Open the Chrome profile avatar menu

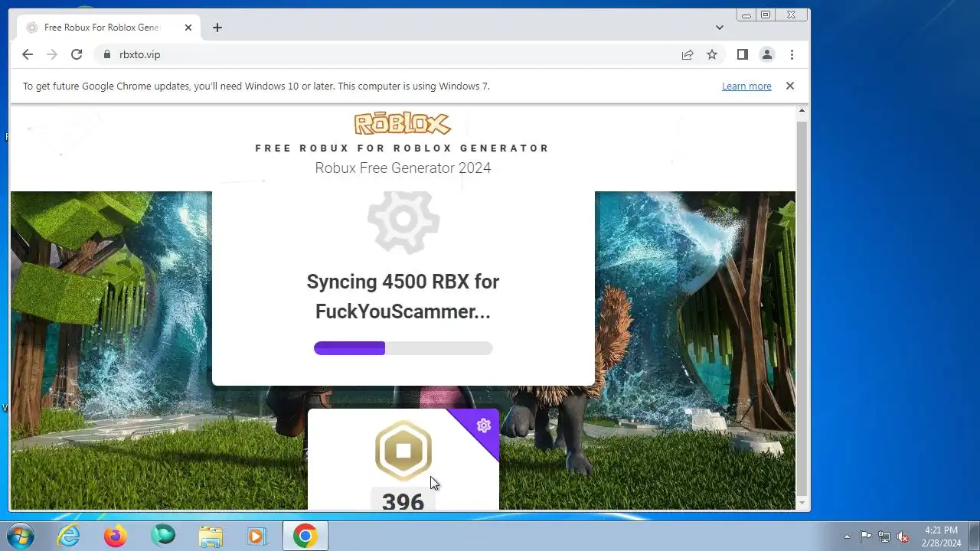[x=766, y=54]
